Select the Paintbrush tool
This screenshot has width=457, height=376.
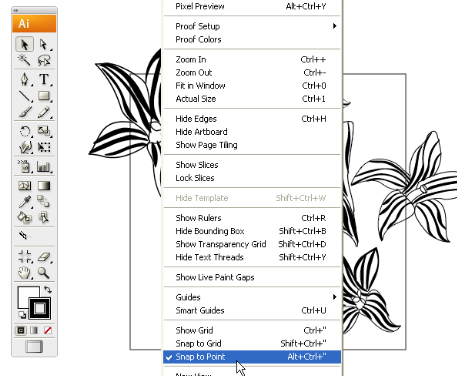(24, 112)
